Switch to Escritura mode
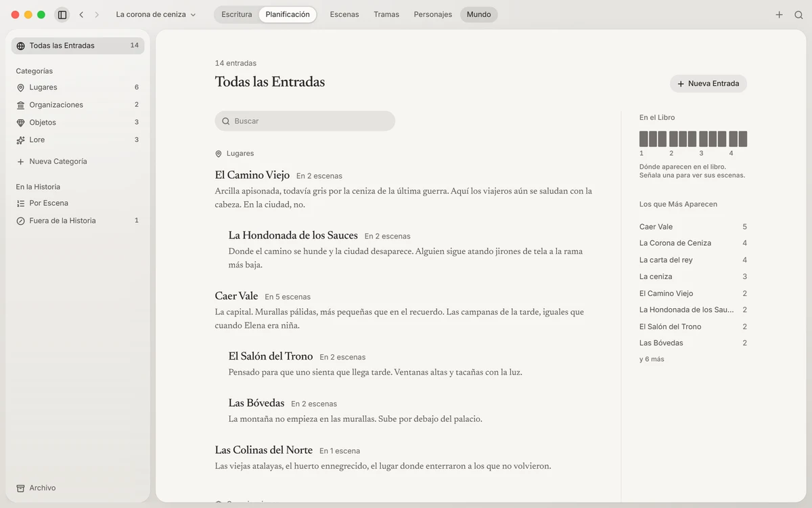 (237, 14)
